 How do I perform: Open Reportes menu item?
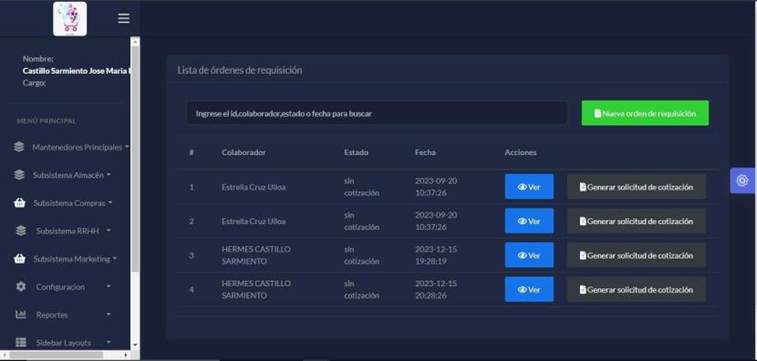[x=52, y=315]
